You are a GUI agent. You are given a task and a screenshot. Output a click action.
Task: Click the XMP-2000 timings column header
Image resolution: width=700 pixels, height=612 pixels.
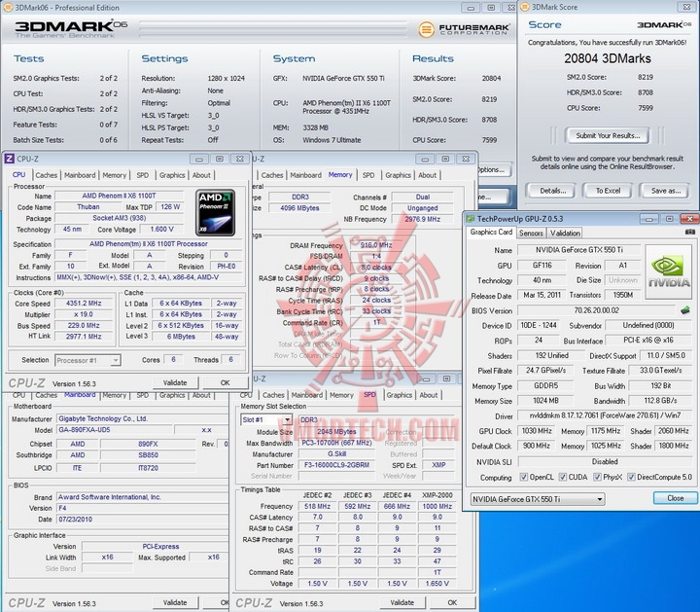point(437,495)
